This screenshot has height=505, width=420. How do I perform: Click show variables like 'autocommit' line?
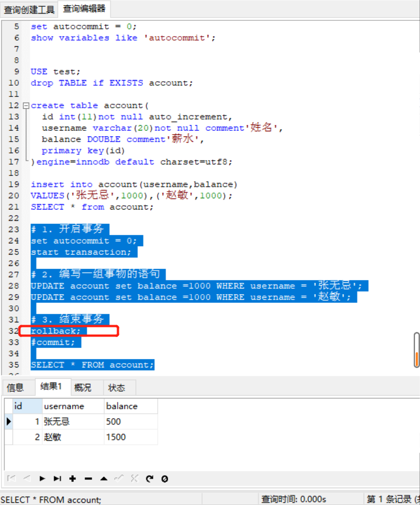(123, 38)
